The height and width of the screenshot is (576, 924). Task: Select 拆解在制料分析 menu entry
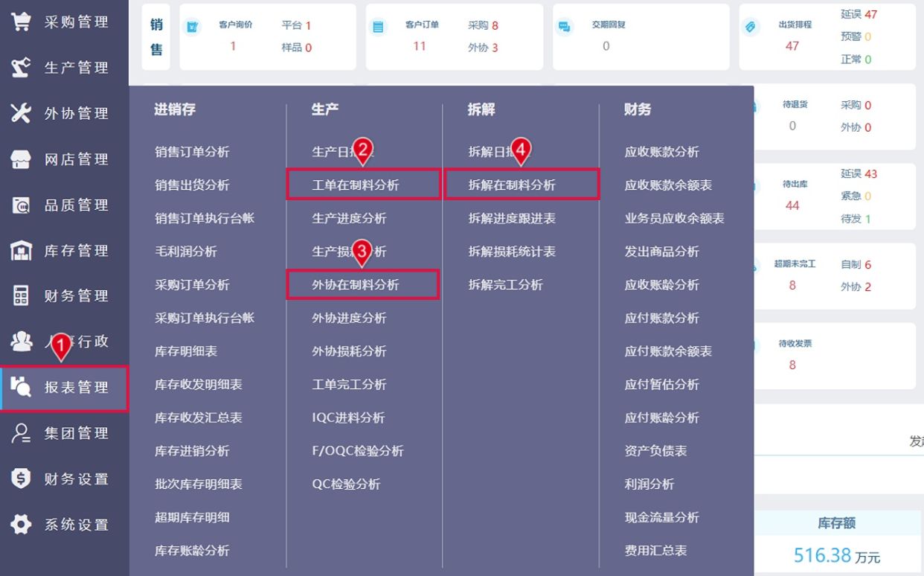[x=512, y=185]
